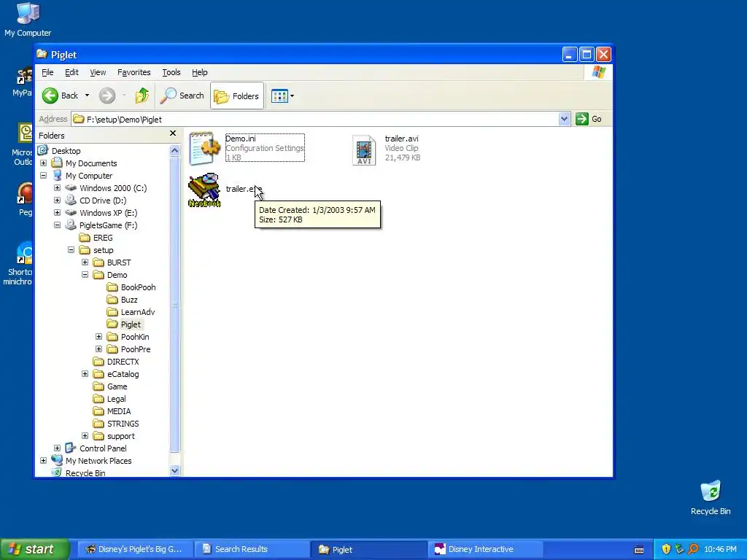Viewport: 747px width, 560px height.
Task: Select the Buzz folder
Action: [129, 300]
